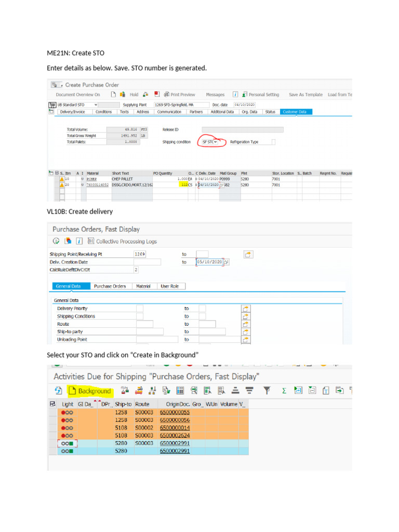Click multiple selection icon for Route
399x532 pixels.
(246, 324)
